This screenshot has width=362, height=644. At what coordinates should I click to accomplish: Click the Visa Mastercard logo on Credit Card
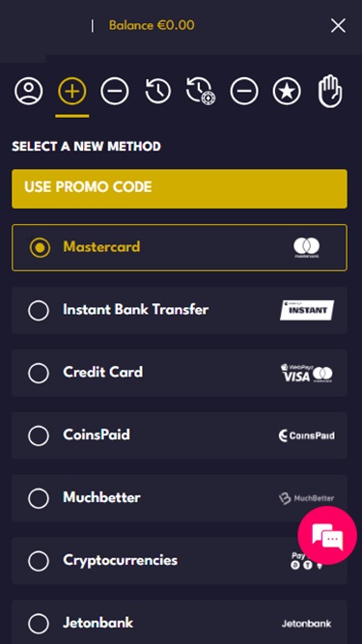pyautogui.click(x=307, y=373)
